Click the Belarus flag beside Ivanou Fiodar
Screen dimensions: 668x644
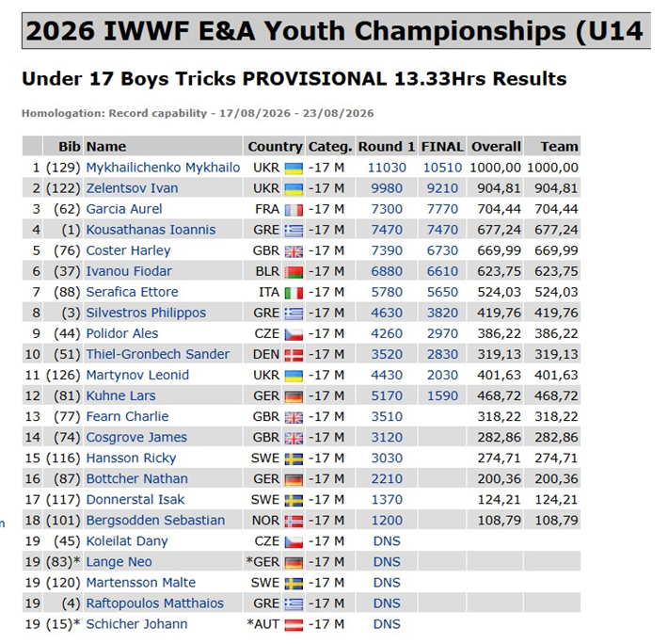pos(294,272)
